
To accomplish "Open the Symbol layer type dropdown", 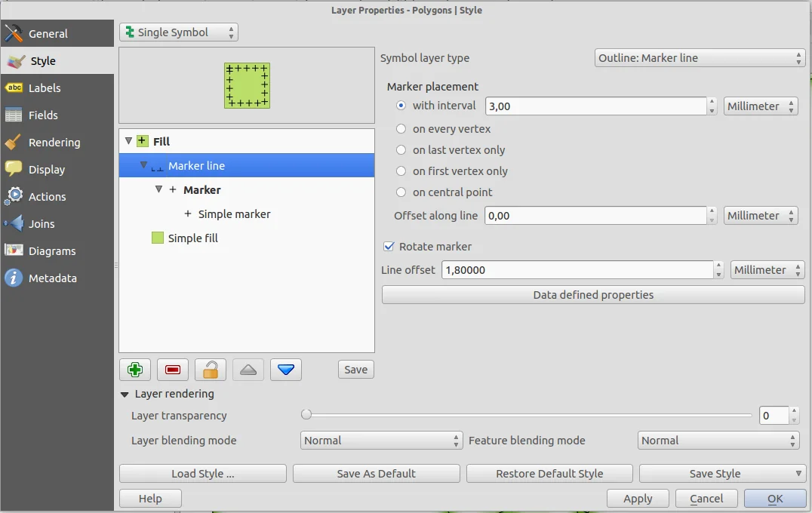I will pyautogui.click(x=700, y=58).
